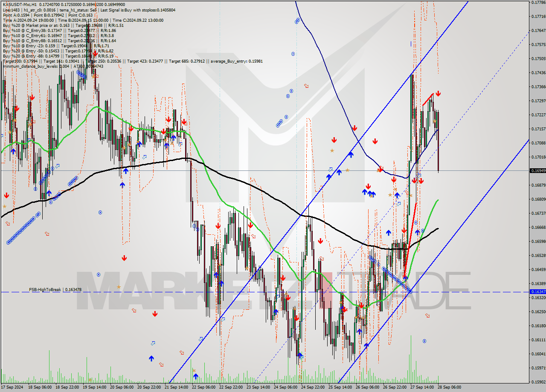Image resolution: width=546 pixels, height=392 pixels.
Task: Click the FSB-HighToBreak 0.163478 level label
Action: coord(55,290)
